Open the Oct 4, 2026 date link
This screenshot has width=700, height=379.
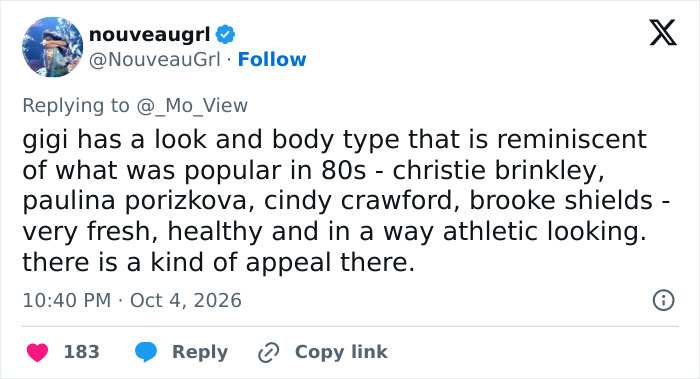186,300
